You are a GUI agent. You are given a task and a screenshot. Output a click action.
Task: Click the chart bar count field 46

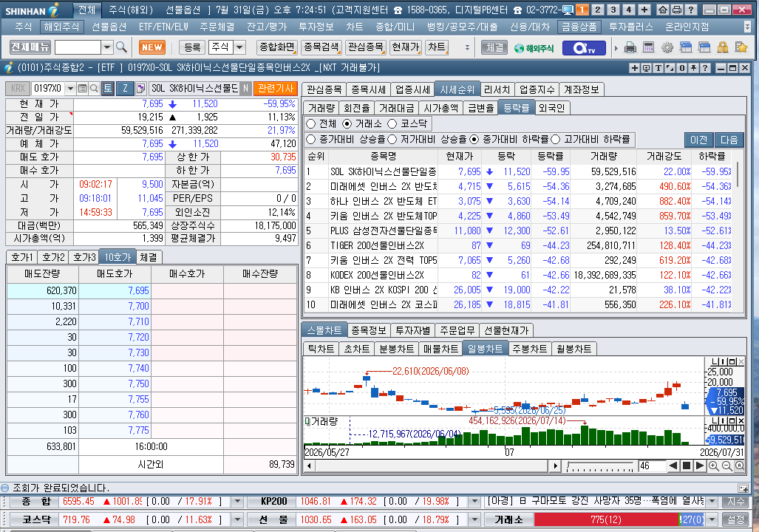[652, 466]
